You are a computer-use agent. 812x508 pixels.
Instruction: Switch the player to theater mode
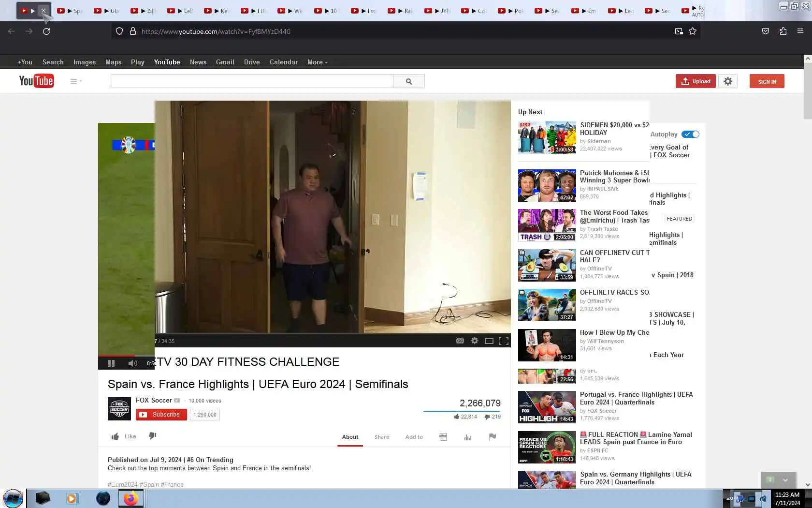[489, 341]
